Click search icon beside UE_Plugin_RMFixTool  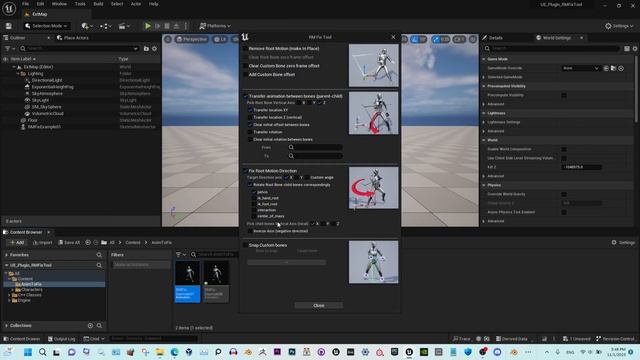coord(99,265)
